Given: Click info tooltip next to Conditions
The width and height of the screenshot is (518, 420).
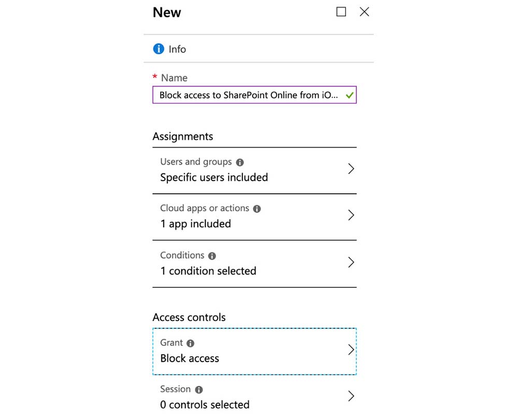Looking at the screenshot, I should pos(212,256).
